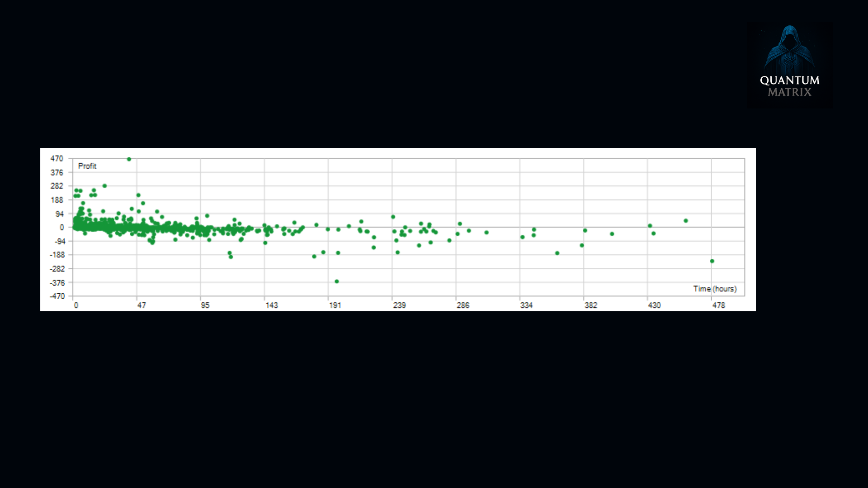Click the 334 x-axis tick label

(526, 305)
